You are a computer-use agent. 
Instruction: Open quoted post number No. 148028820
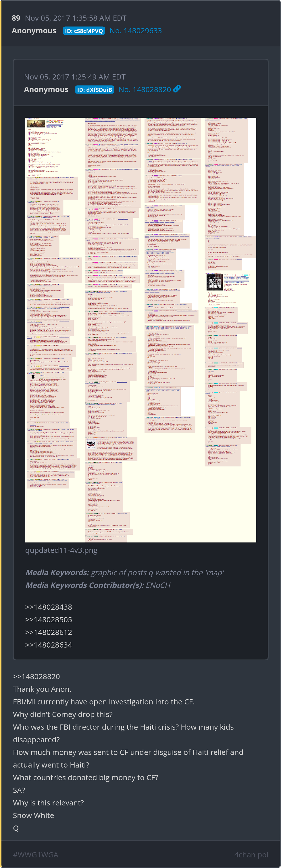coord(145,90)
